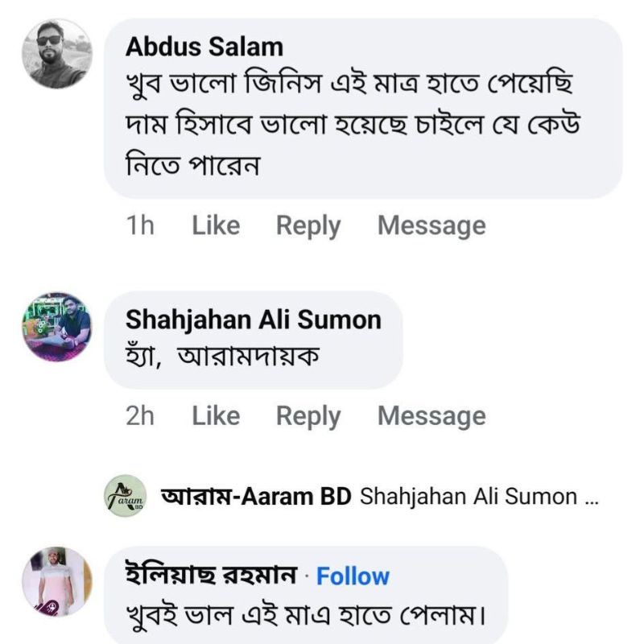This screenshot has height=644, width=644.
Task: Tap the 2h timestamp on Shahjahan's comment
Action: point(140,415)
